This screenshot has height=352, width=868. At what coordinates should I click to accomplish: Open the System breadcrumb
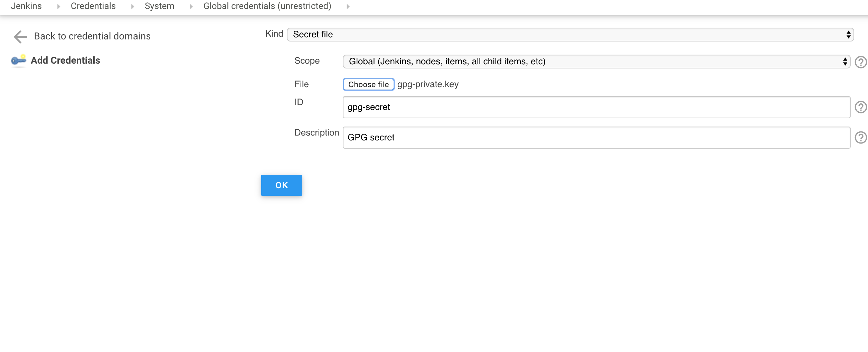point(159,6)
